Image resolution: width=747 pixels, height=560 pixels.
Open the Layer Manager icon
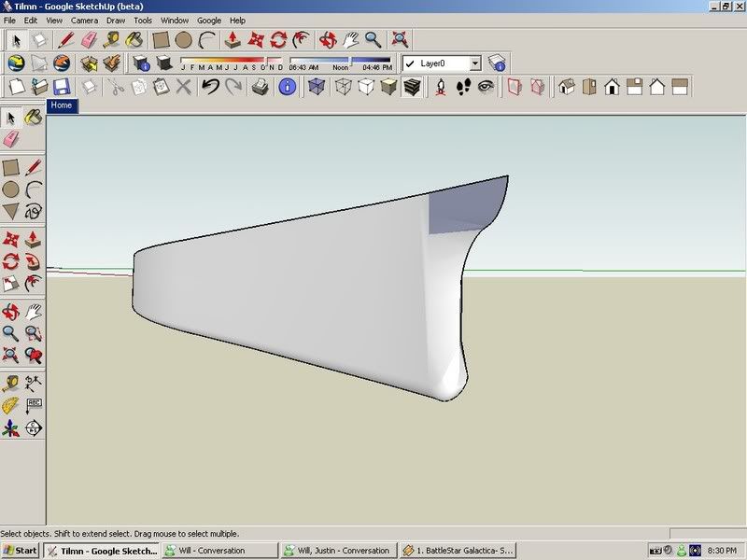point(497,63)
